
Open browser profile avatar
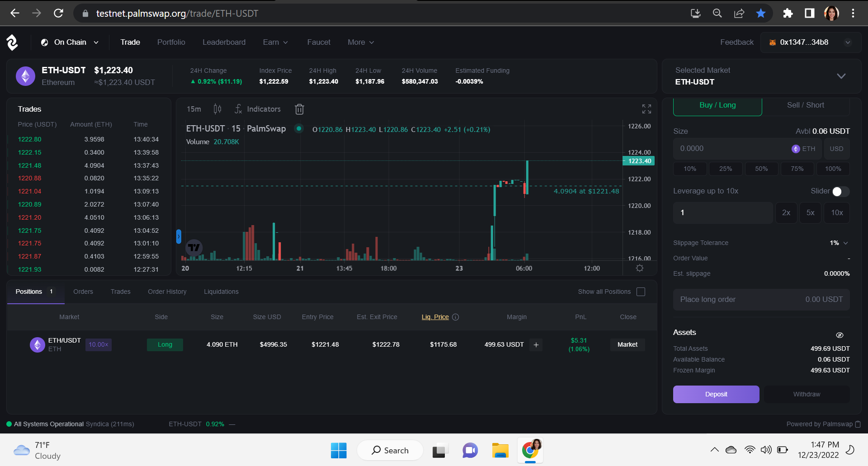[x=831, y=13]
